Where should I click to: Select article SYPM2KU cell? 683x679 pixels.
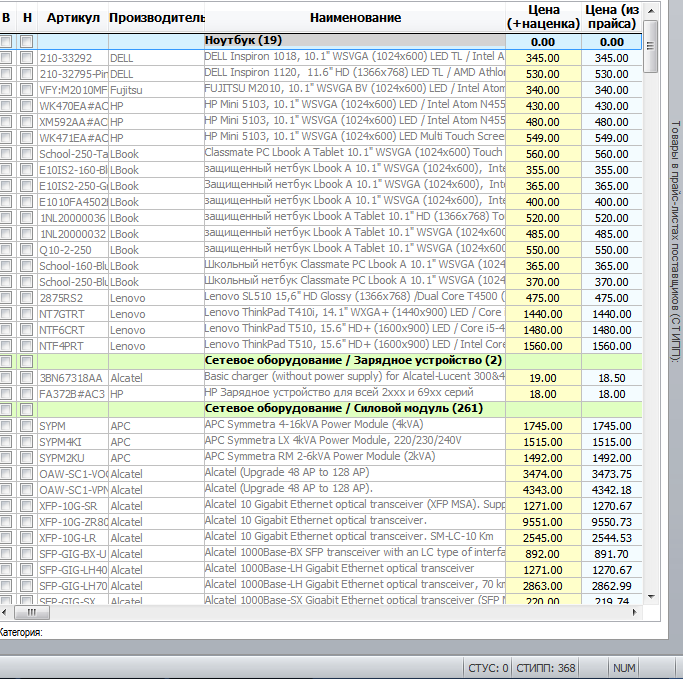pos(73,458)
